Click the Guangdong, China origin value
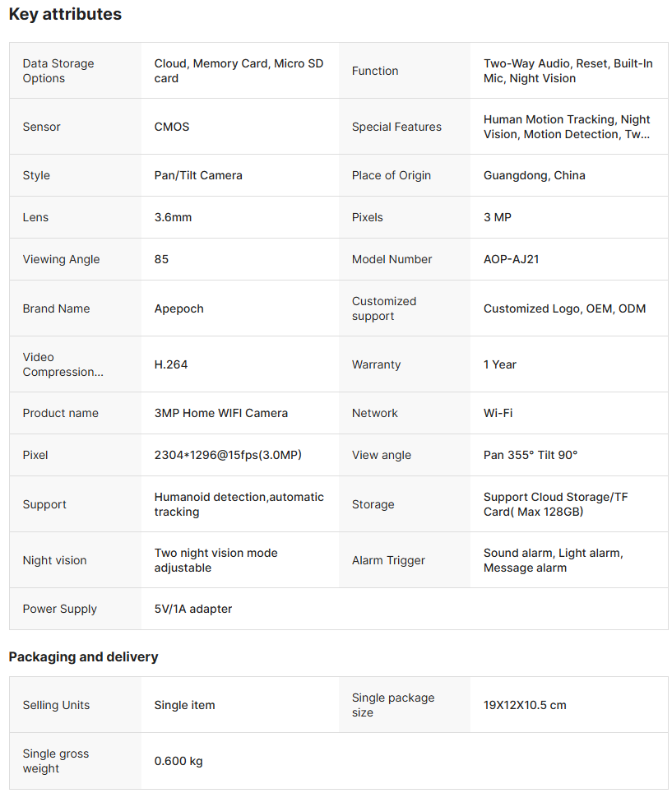 534,175
